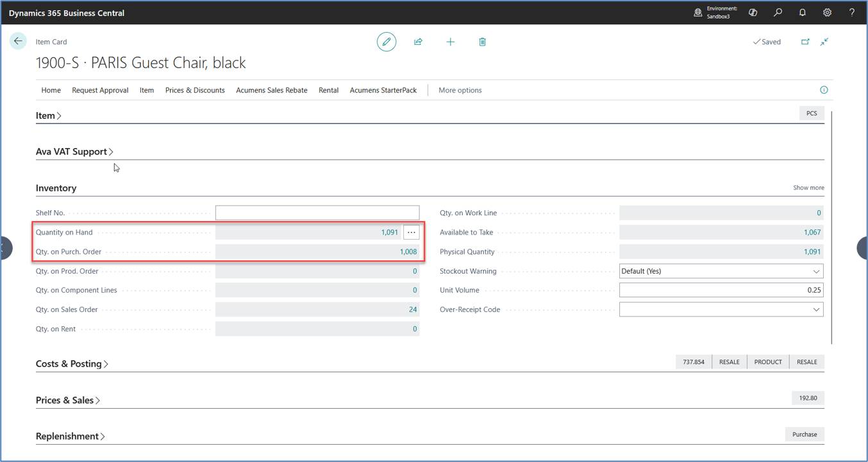
Task: Click Qty. on Prod. Order value 0
Action: point(415,271)
